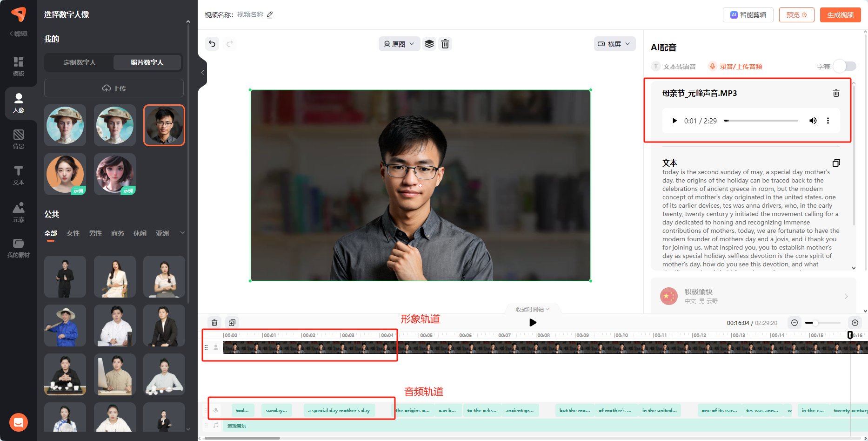Click the undo arrow icon
This screenshot has height=441, width=868.
tap(212, 44)
